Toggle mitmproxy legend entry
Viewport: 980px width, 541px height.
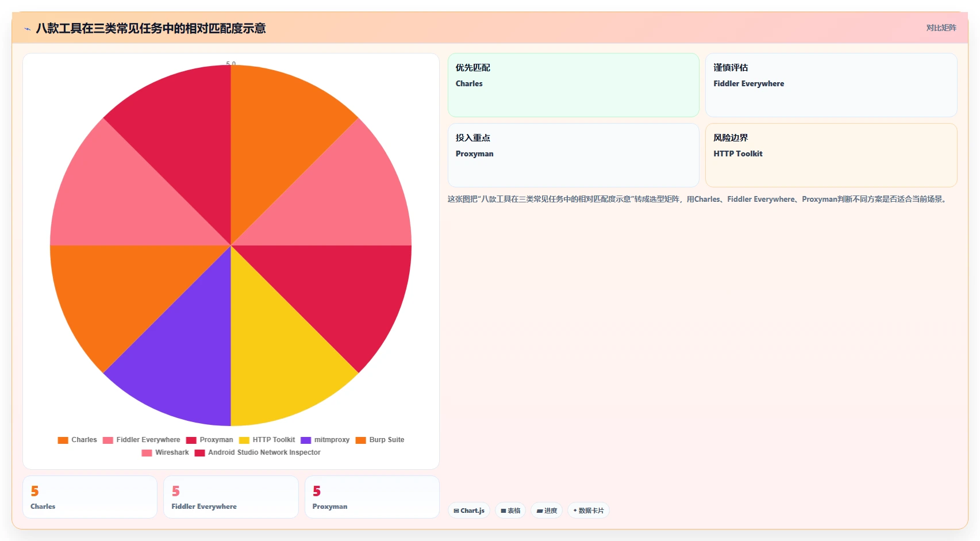(325, 440)
